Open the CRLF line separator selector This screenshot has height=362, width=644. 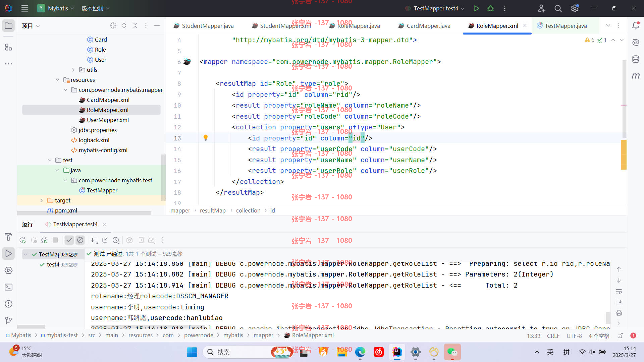[x=553, y=336]
